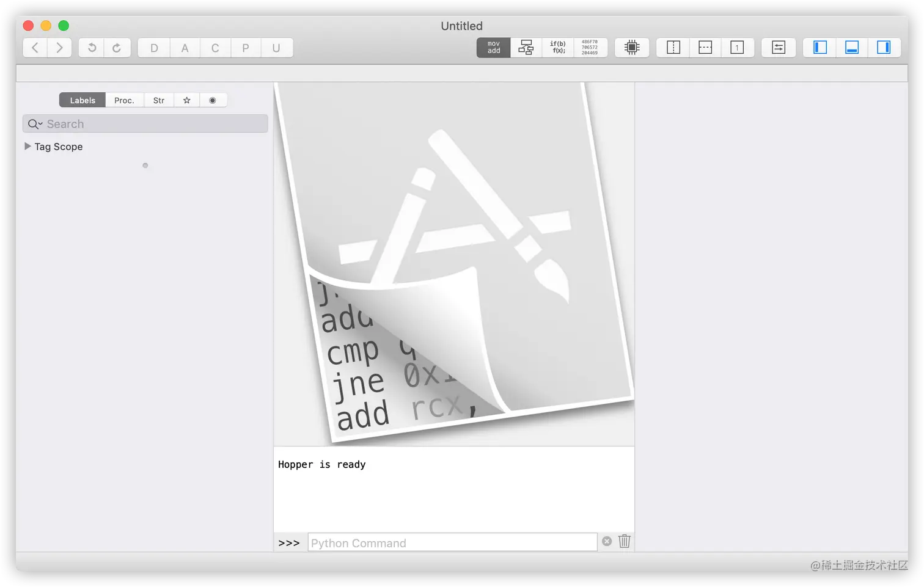Open the starred bookmarks tab
This screenshot has width=924, height=587.
[187, 100]
